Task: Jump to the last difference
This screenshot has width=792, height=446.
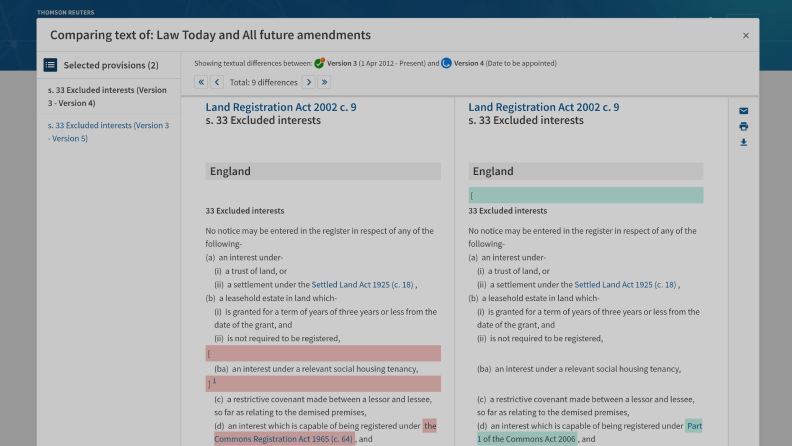Action: point(324,82)
